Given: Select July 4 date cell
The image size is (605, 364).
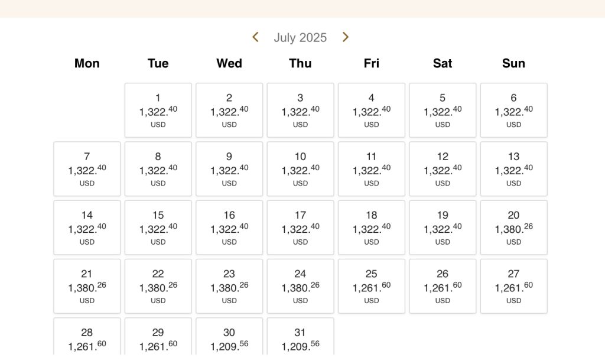Looking at the screenshot, I should point(371,110).
